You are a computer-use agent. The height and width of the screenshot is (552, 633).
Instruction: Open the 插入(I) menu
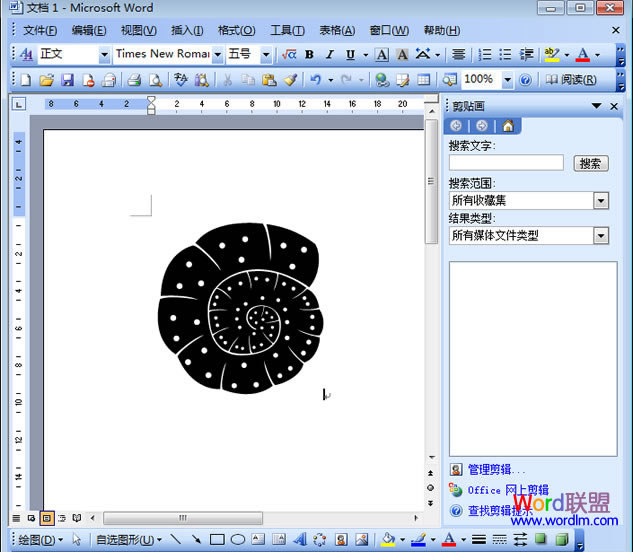tap(187, 31)
